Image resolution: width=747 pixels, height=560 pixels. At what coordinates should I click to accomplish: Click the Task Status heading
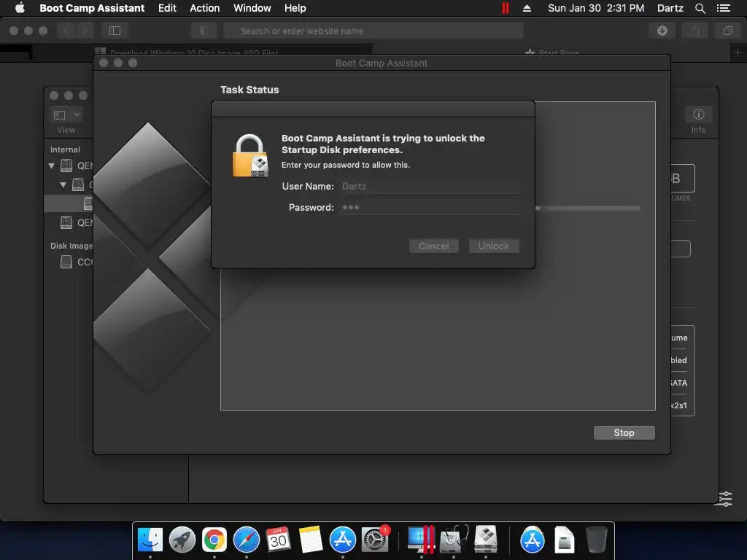(x=249, y=90)
